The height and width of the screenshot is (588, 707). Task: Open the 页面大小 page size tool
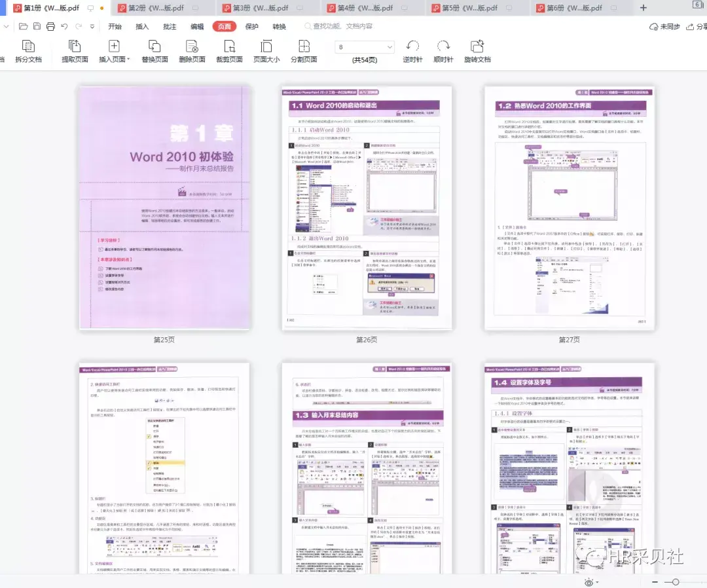pos(266,52)
